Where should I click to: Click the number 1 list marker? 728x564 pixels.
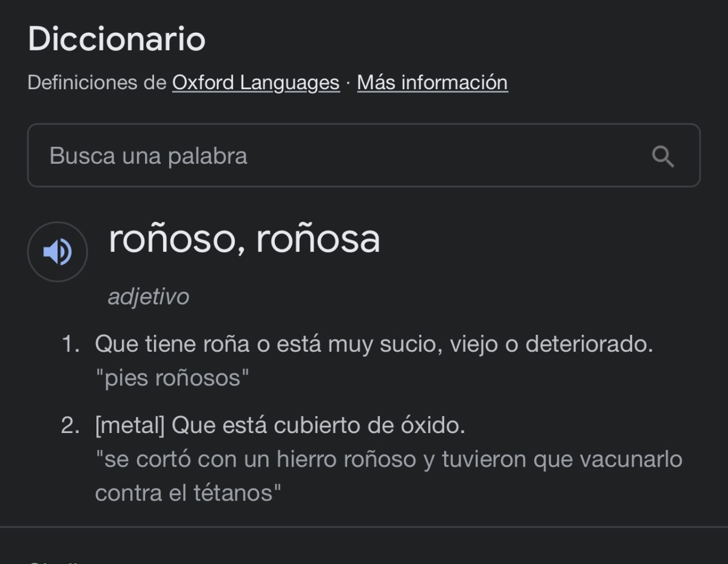click(70, 344)
